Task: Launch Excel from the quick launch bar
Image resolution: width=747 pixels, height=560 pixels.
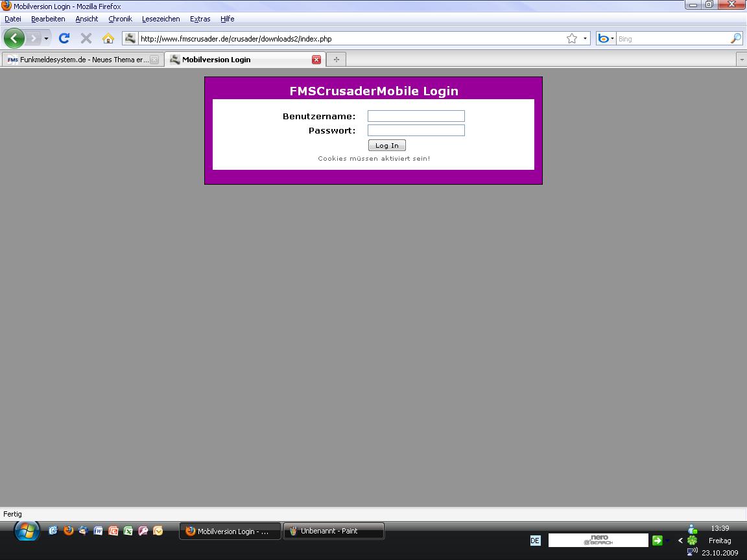Action: point(128,531)
